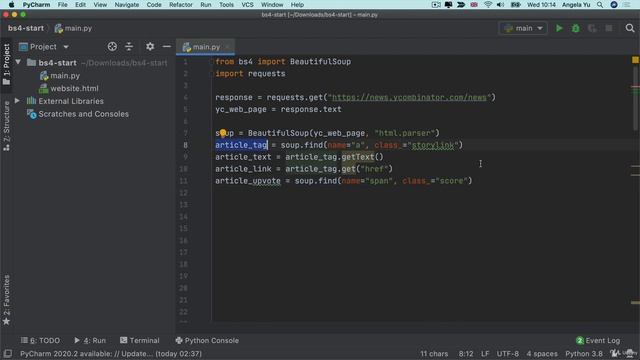Click the Stop process square icon
Screen dimensions: 640x360
(x=609, y=28)
